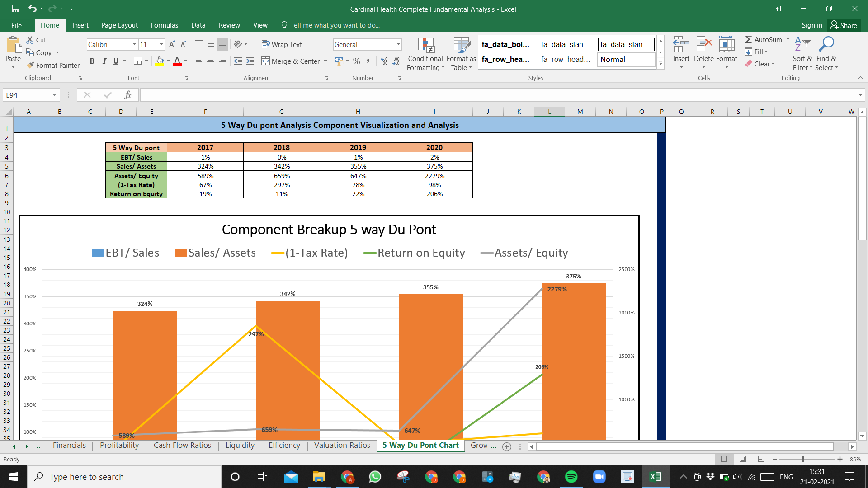Screen dimensions: 868x488
Task: Open the File tab
Action: click(16, 25)
